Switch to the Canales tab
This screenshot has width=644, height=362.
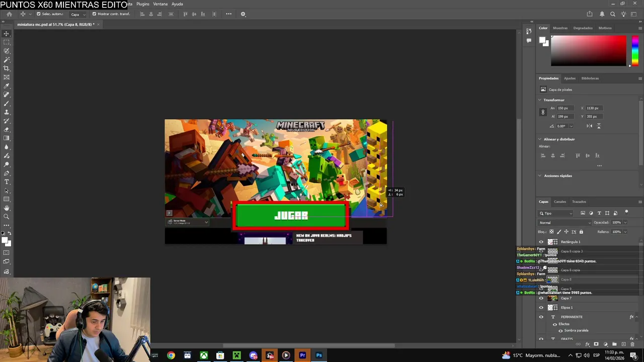560,202
